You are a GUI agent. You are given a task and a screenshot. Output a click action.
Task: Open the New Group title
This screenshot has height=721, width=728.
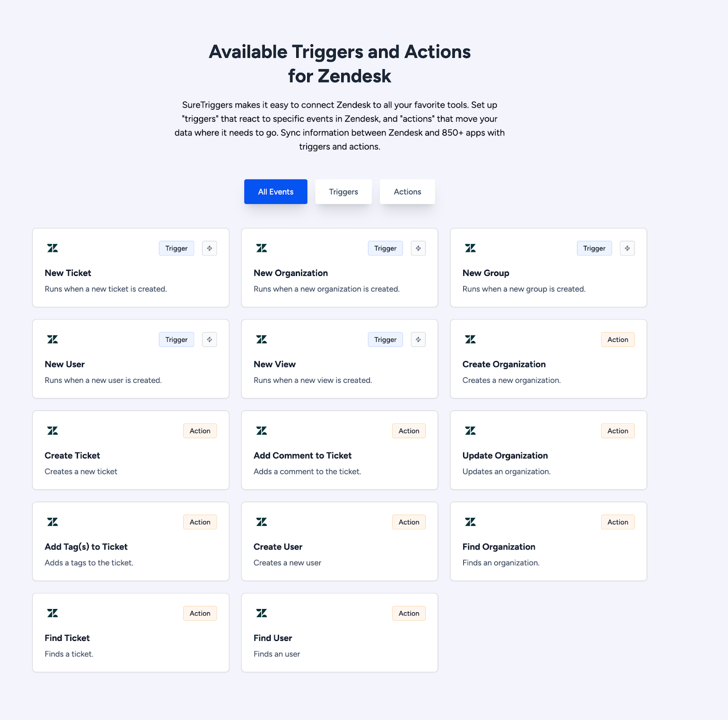[486, 273]
